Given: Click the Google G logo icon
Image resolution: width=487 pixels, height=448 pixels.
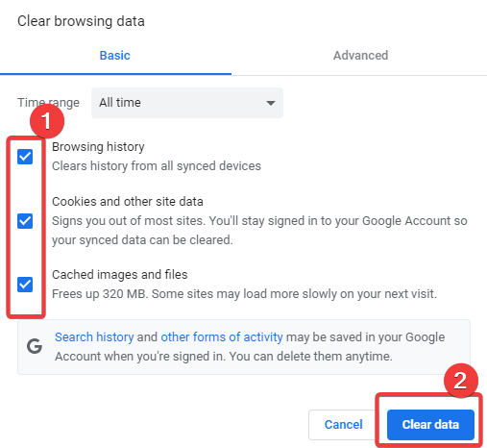Looking at the screenshot, I should point(35,346).
